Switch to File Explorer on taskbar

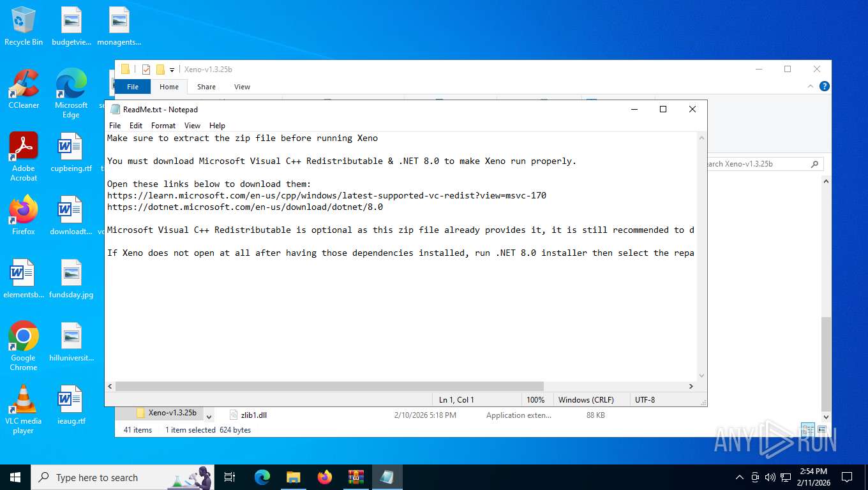(x=293, y=477)
